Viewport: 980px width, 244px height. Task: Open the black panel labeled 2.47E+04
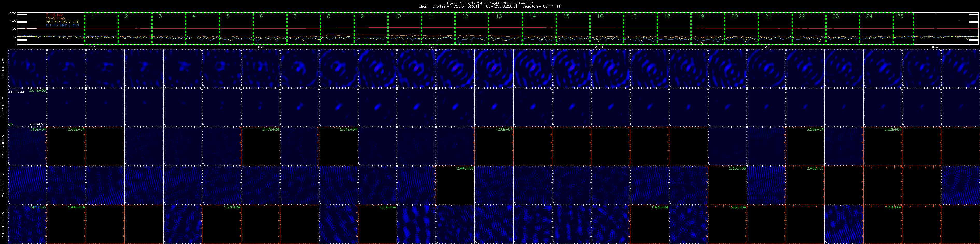coord(261,147)
